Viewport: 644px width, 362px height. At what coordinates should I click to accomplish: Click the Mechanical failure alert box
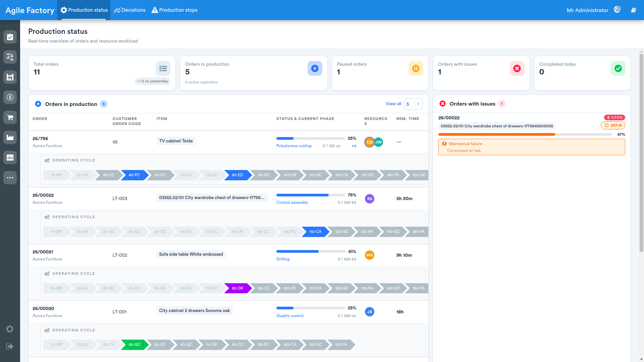(532, 147)
